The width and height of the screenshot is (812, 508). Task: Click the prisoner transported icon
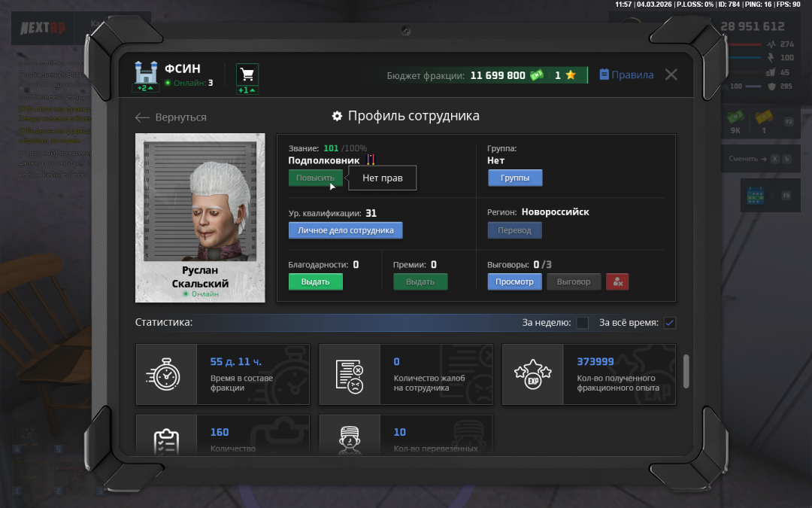(x=350, y=437)
